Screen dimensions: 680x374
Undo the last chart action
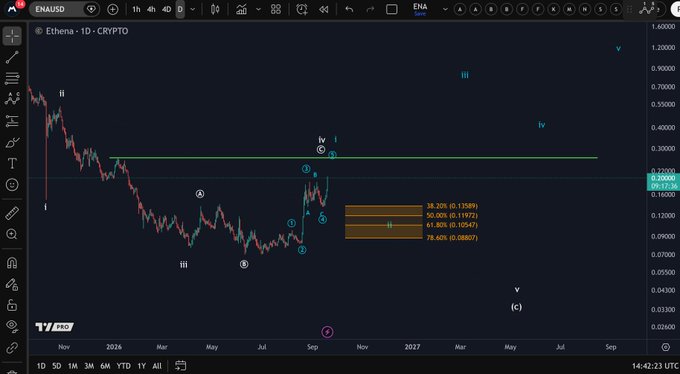(x=349, y=9)
